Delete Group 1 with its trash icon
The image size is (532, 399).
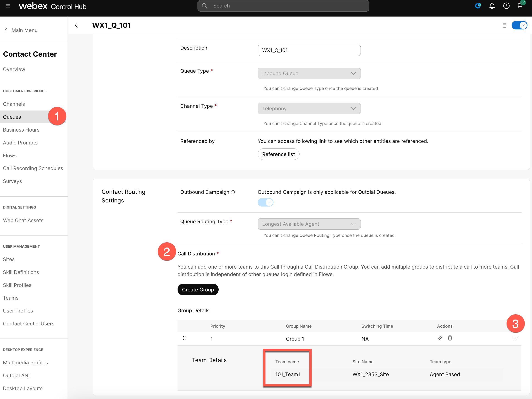[450, 338]
